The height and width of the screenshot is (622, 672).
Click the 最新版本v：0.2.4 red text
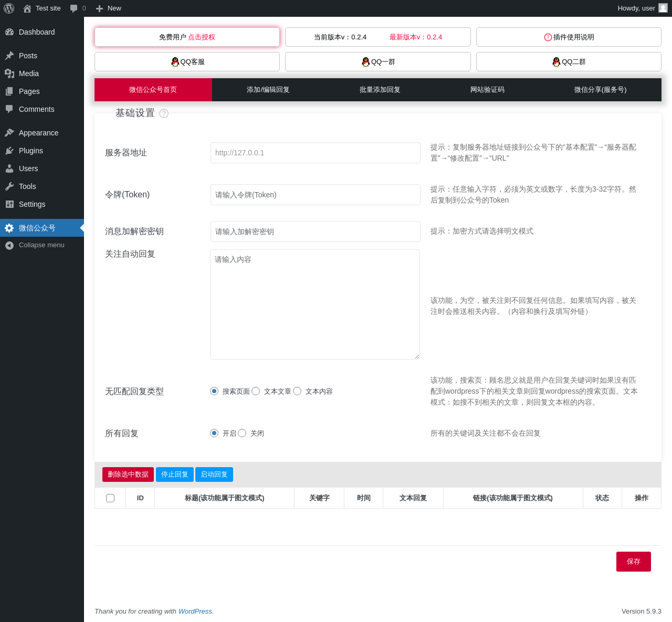tap(416, 37)
